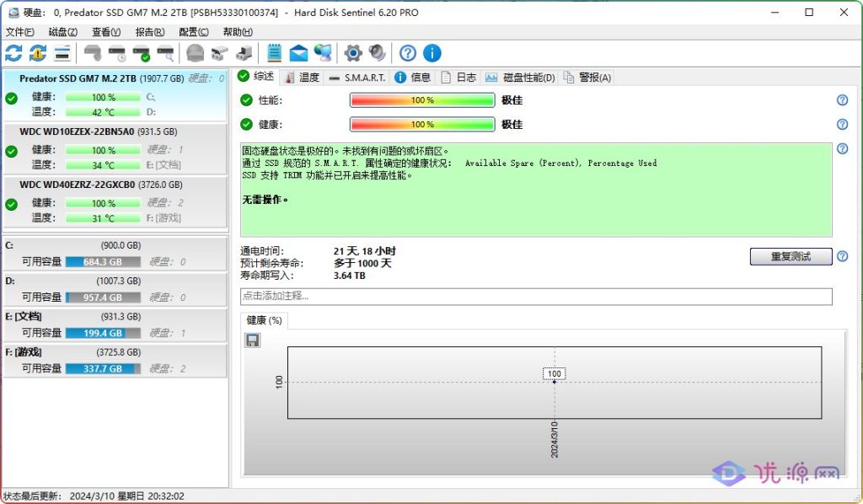Click help icon next to 性能 bar
The width and height of the screenshot is (863, 504).
(843, 100)
